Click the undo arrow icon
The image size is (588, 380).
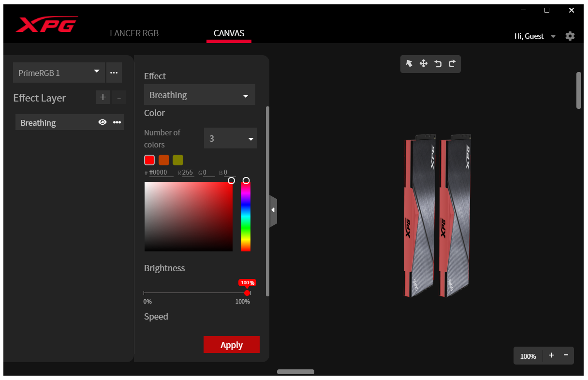pyautogui.click(x=438, y=63)
